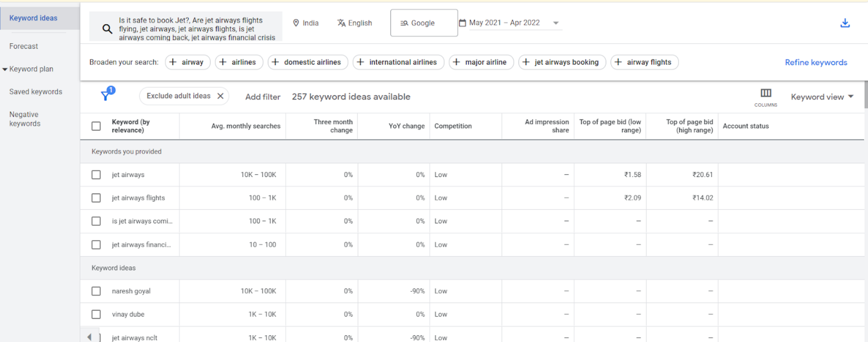Sort by Three month change column
868x342 pixels.
click(x=333, y=126)
